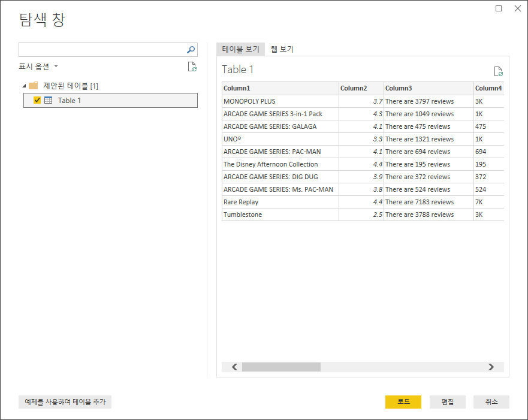528x420 pixels.
Task: Click the ARCADE GAME SERIES 3-in-1 Pack cell
Action: tap(280, 114)
